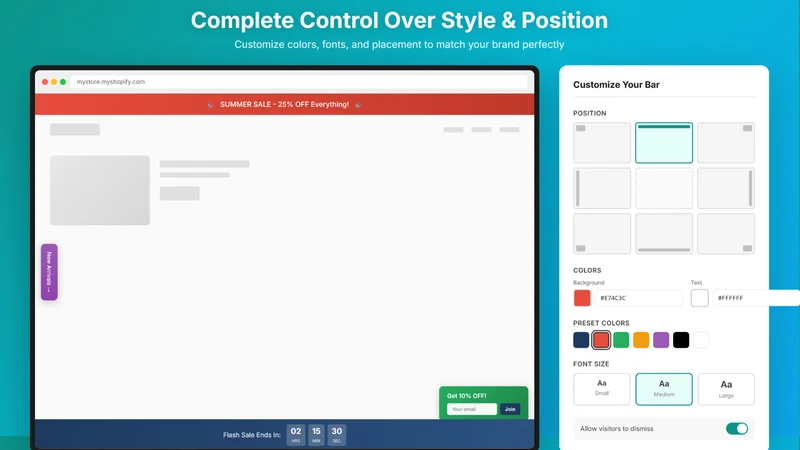Click the Get 10% OFF! popup heading

coord(466,395)
